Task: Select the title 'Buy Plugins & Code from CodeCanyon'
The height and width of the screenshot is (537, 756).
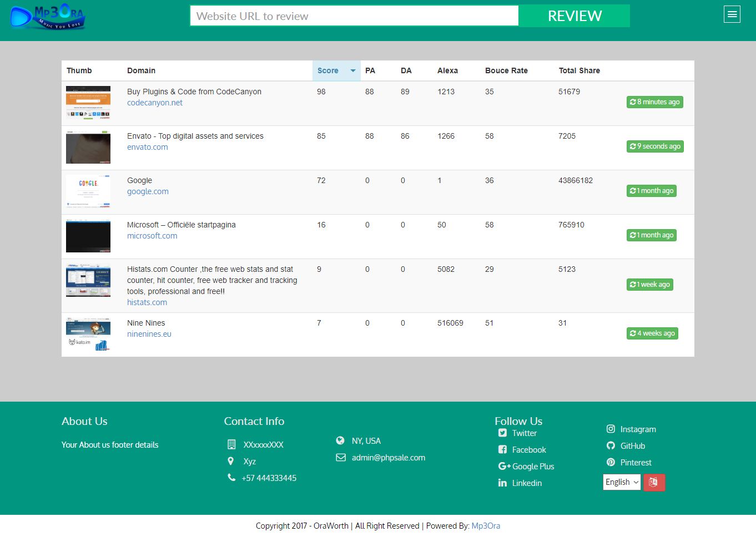Action: click(x=194, y=92)
